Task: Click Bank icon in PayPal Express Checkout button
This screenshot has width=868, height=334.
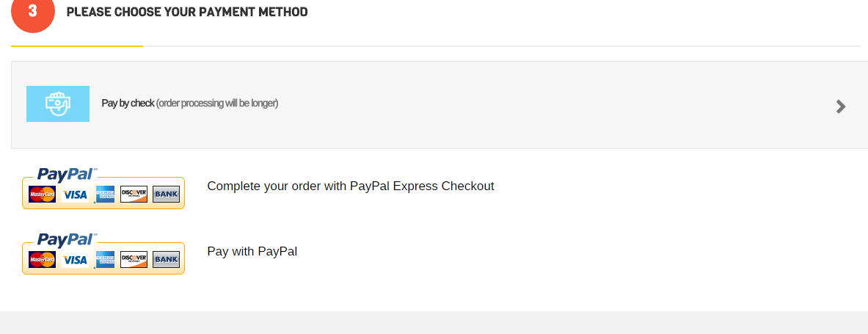Action: pos(166,195)
